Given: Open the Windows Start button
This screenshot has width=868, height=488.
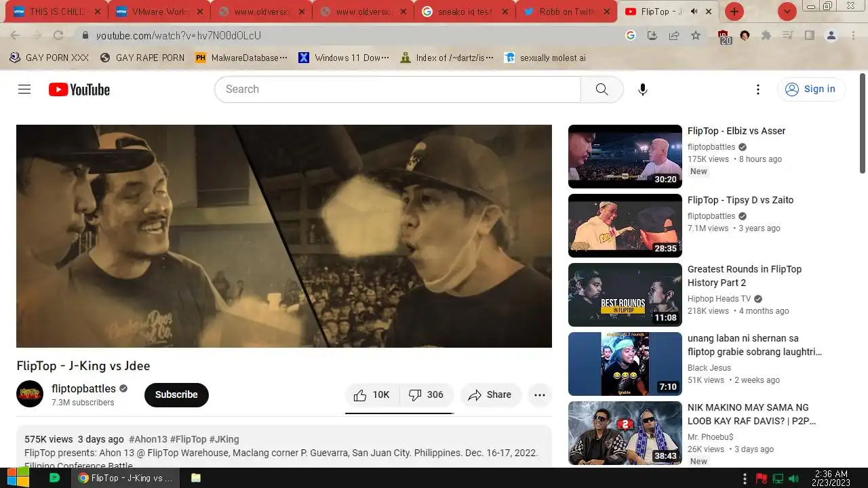Looking at the screenshot, I should click(18, 478).
